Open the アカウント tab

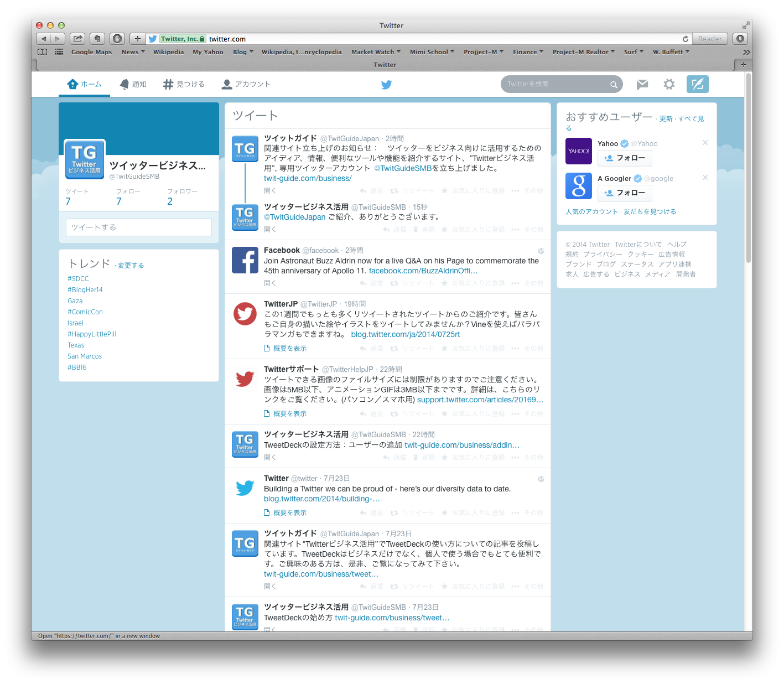246,84
